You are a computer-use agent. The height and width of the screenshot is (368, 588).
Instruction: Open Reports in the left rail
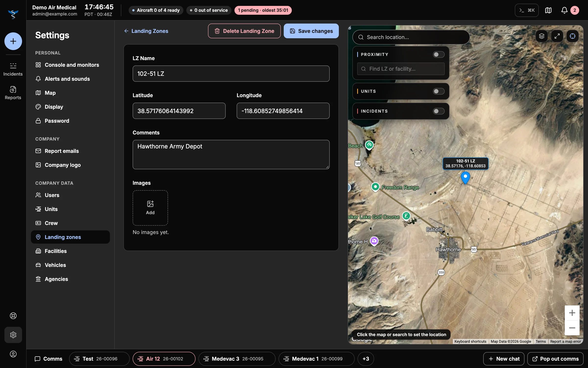[13, 93]
